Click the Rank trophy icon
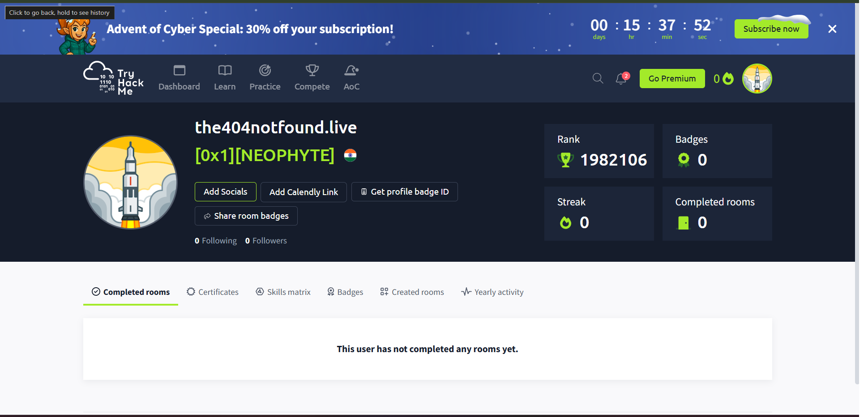 [566, 160]
